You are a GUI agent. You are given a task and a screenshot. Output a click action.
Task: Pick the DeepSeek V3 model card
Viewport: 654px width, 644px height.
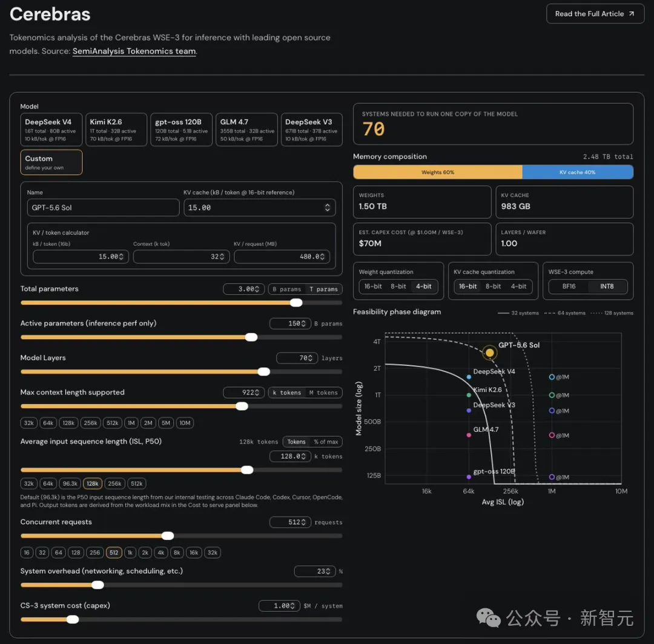point(312,130)
